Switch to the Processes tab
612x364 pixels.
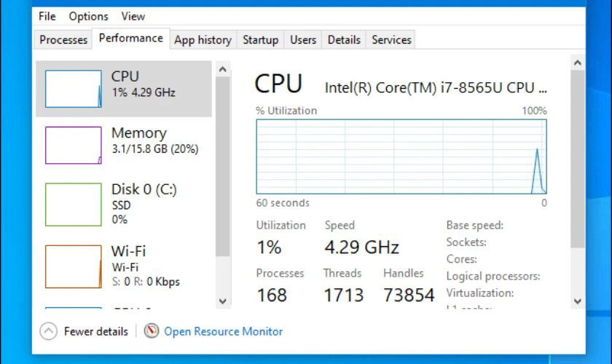(63, 40)
